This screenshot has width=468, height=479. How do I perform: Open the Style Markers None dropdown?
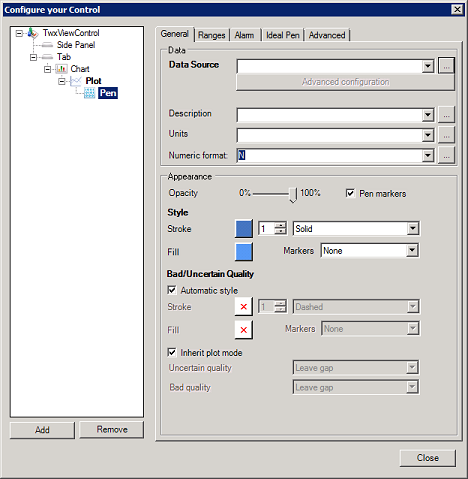click(370, 251)
